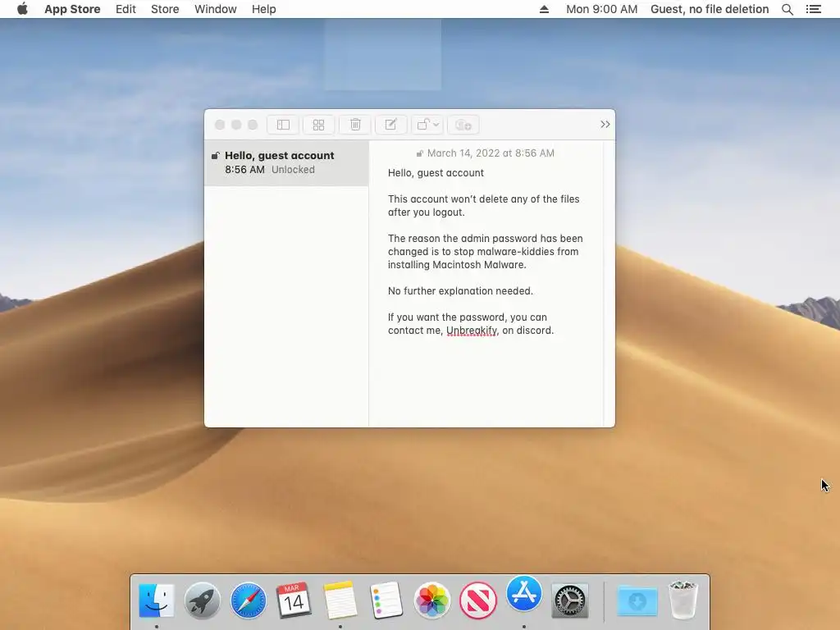840x630 pixels.
Task: Open Launchpad rocket icon in Dock
Action: tap(203, 600)
